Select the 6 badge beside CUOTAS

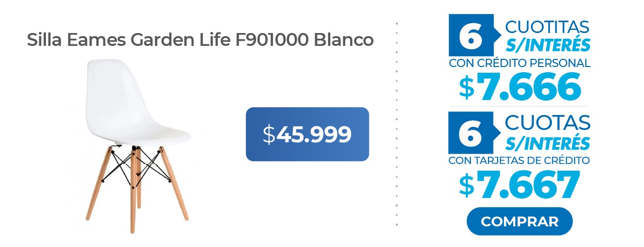pos(469,133)
